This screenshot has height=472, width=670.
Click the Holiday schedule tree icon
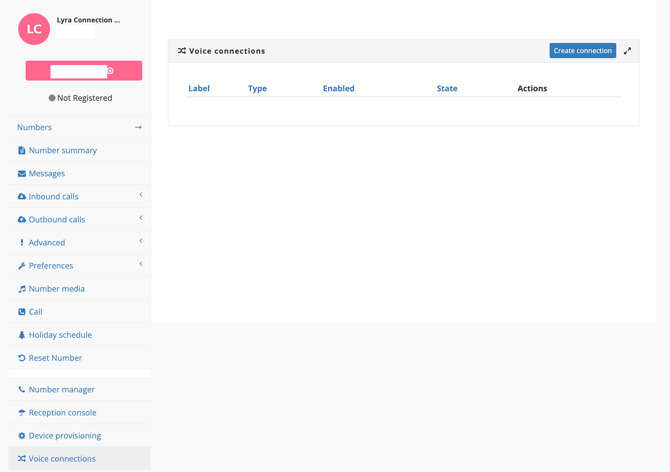[22, 335]
